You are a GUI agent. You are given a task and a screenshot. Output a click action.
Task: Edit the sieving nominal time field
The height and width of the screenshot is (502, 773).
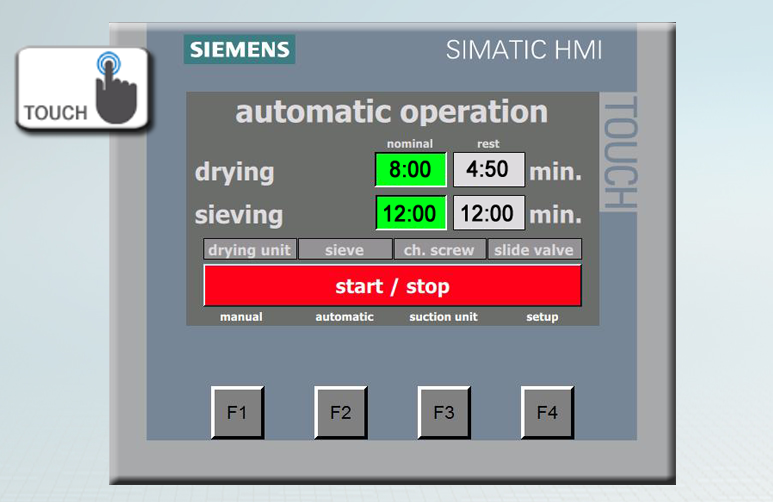tap(410, 213)
